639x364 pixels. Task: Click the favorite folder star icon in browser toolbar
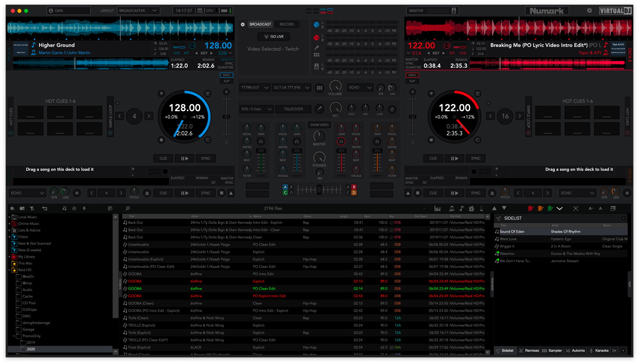pyautogui.click(x=12, y=209)
